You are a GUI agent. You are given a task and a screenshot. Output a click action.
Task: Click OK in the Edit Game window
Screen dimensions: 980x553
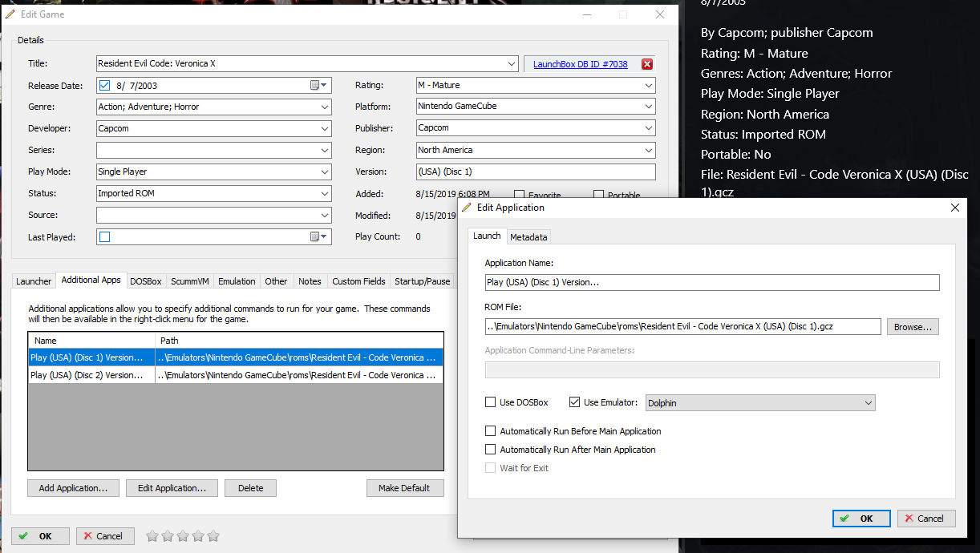point(40,536)
